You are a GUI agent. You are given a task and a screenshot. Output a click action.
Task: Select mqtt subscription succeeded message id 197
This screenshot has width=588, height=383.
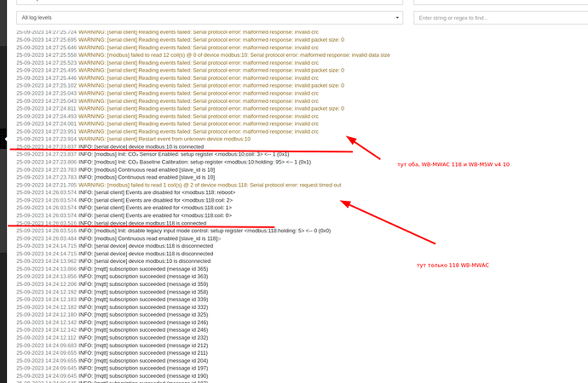(112, 369)
